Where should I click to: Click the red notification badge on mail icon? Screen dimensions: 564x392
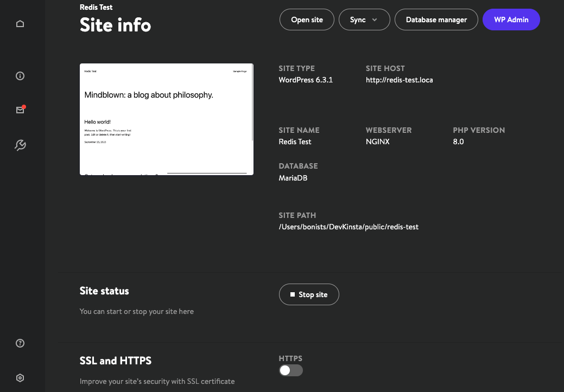(x=24, y=106)
